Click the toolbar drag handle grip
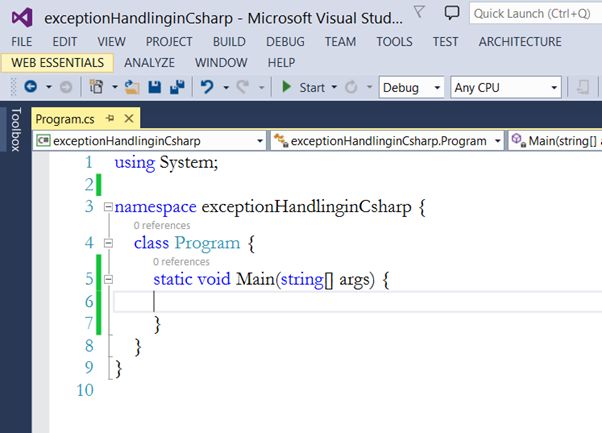 (x=13, y=87)
